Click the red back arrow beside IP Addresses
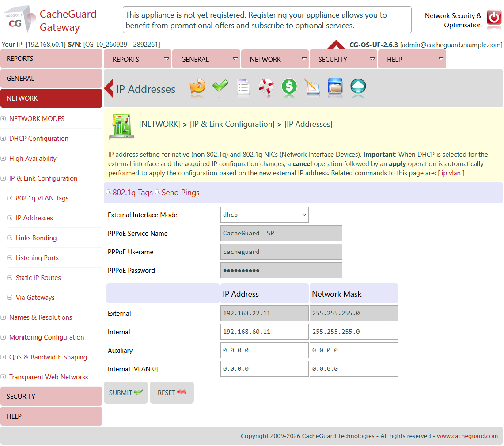The width and height of the screenshot is (504, 446). [x=109, y=88]
